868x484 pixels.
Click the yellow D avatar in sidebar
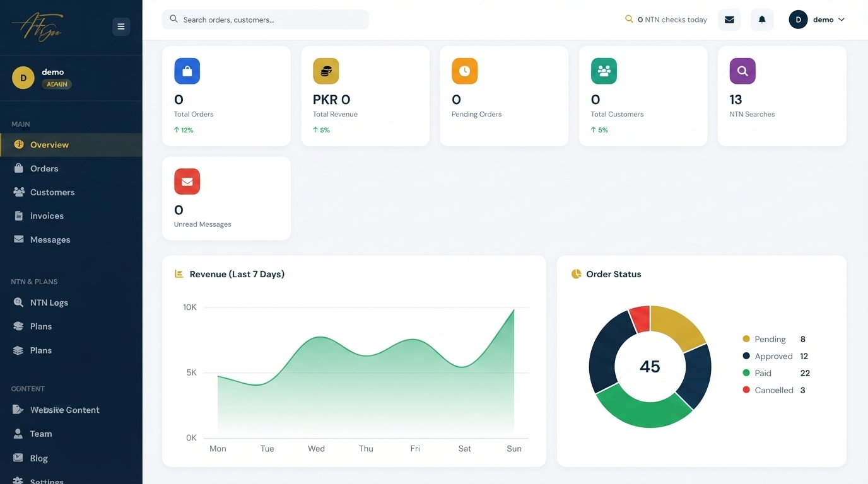(x=23, y=78)
